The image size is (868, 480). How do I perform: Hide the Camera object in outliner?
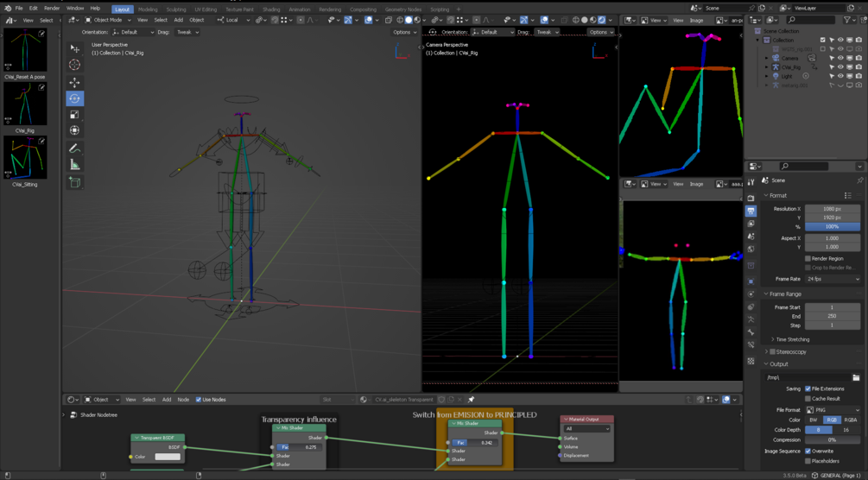pos(840,58)
